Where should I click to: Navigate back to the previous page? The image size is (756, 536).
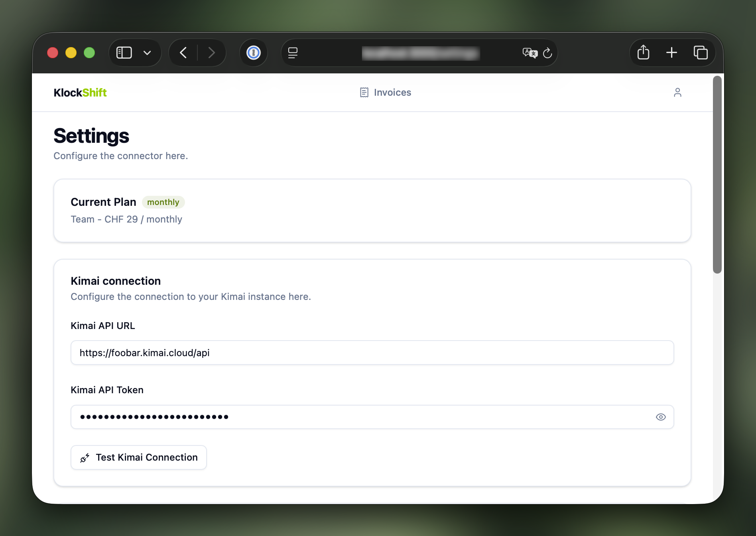183,52
